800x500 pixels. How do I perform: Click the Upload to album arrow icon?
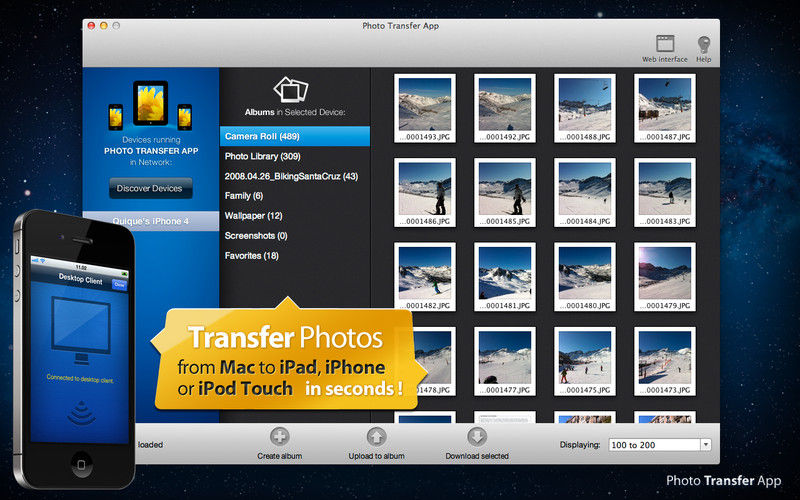pos(376,436)
